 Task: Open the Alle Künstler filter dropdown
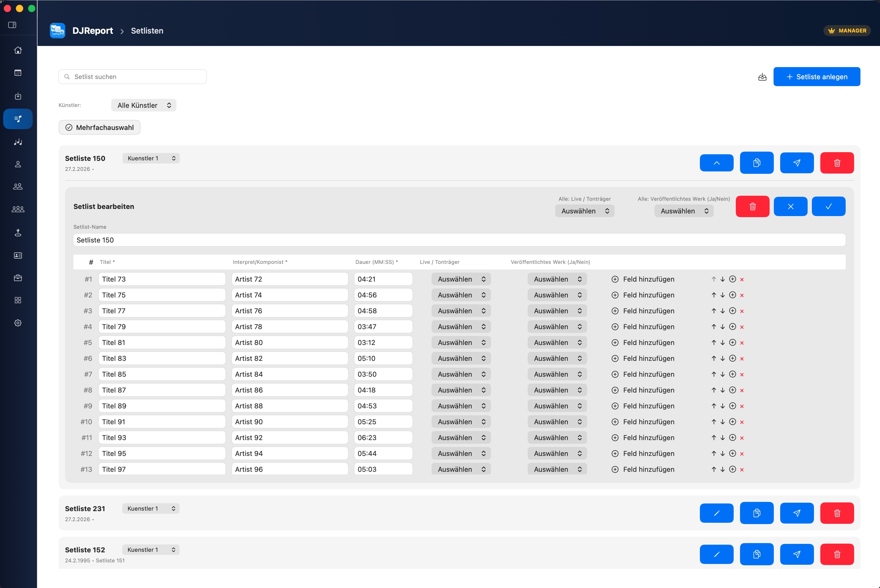click(144, 105)
